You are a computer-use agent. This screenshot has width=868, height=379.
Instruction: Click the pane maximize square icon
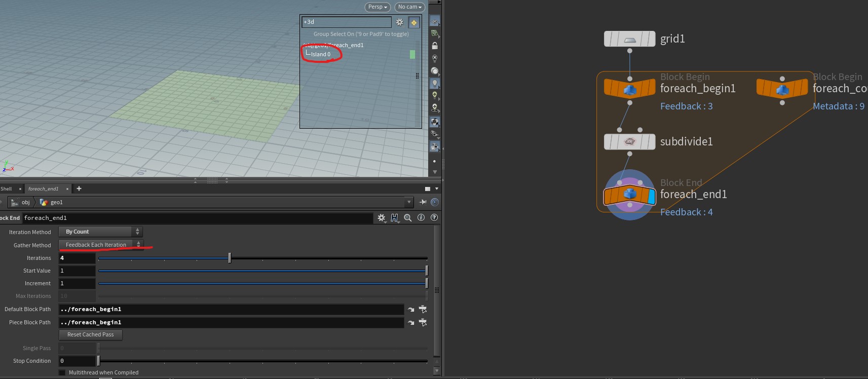427,188
